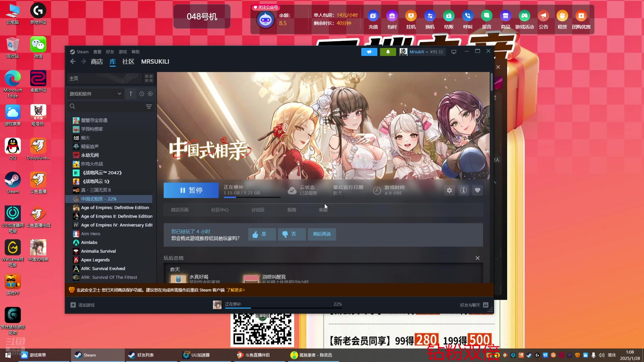Open Microsoft Edge desktop icon
Image resolution: width=644 pixels, height=362 pixels.
(13, 84)
